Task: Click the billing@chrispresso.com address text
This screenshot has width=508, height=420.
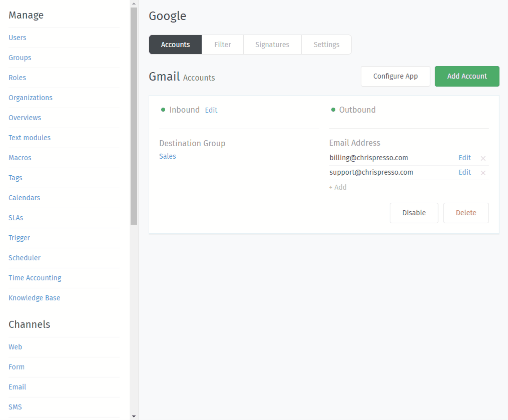Action: tap(369, 158)
